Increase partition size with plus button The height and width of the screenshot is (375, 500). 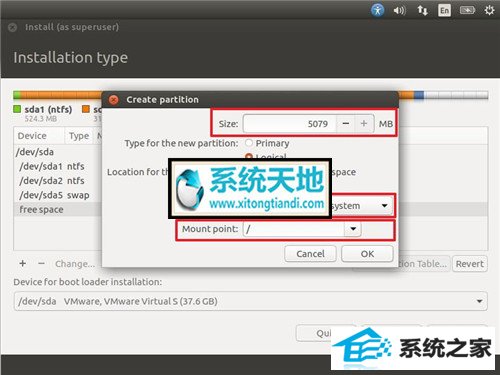pyautogui.click(x=364, y=124)
